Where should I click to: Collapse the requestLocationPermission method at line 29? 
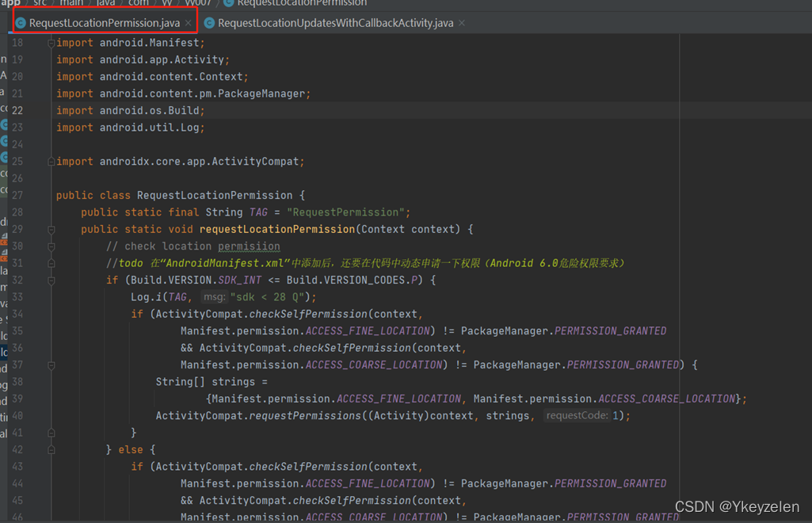tap(51, 229)
